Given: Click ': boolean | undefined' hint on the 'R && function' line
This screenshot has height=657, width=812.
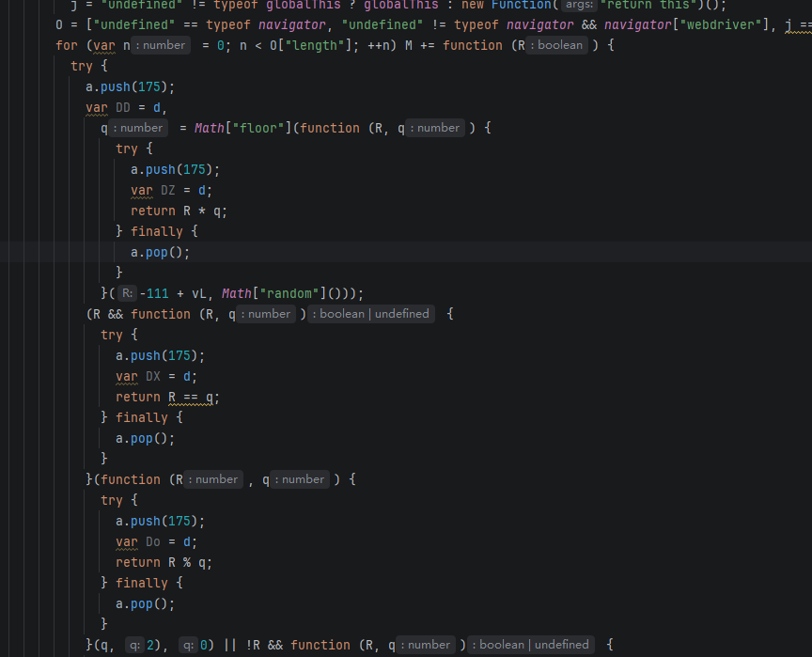Looking at the screenshot, I should (x=371, y=314).
